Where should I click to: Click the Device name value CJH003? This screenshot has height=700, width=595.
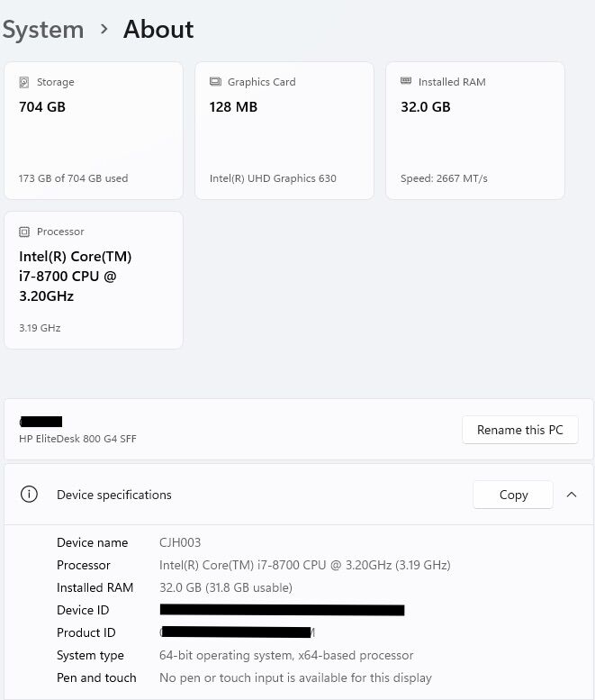[180, 542]
